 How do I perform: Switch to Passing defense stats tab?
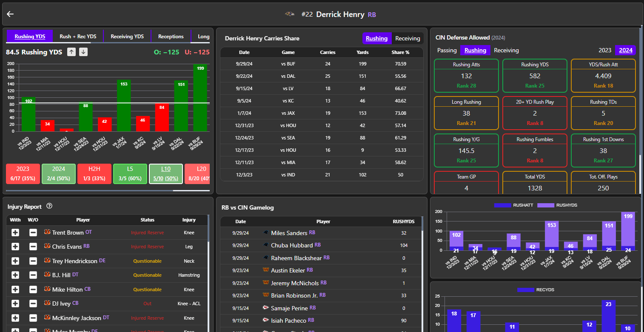(x=447, y=50)
